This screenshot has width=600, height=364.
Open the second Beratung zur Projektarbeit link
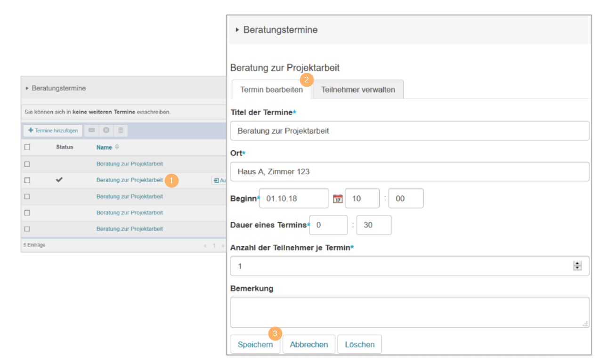[x=130, y=180]
